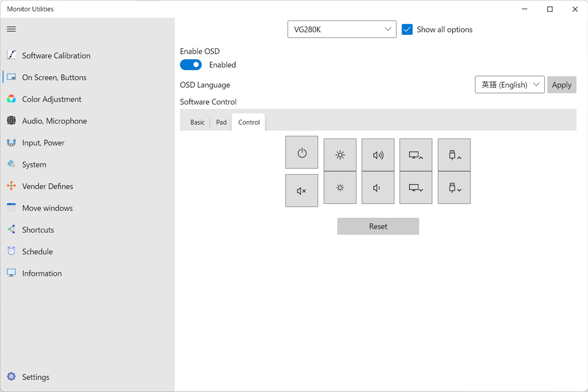The height and width of the screenshot is (392, 588).
Task: Switch to the Basic tab
Action: click(x=197, y=122)
